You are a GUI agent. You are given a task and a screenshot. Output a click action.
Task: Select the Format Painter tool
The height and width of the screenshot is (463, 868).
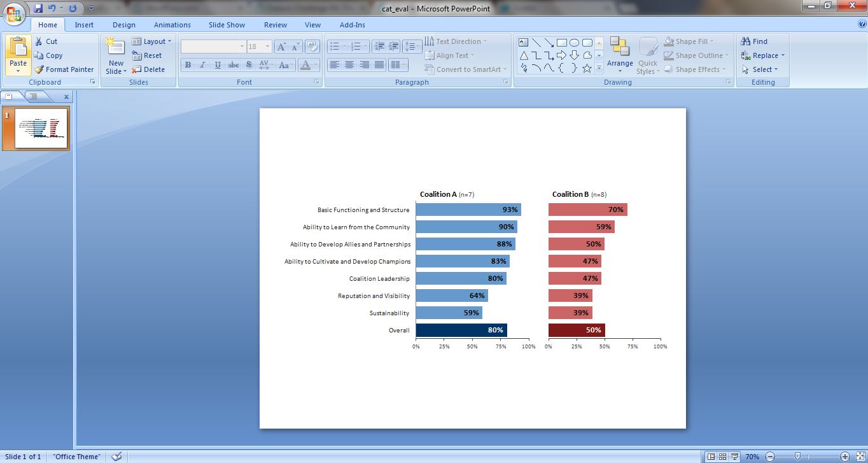64,69
